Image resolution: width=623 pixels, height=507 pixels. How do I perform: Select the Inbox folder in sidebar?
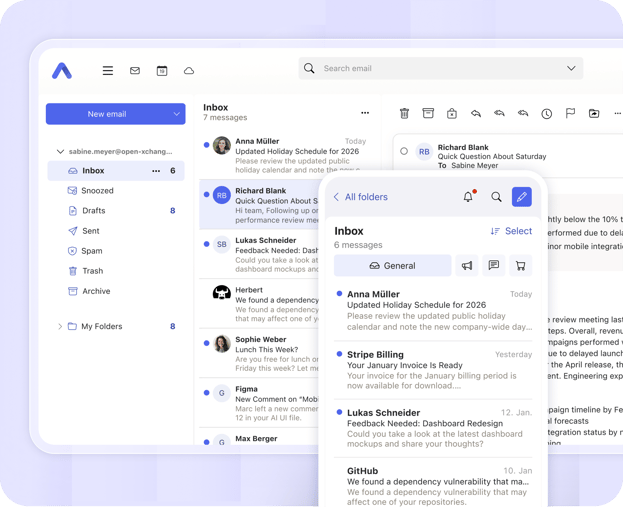click(116, 170)
